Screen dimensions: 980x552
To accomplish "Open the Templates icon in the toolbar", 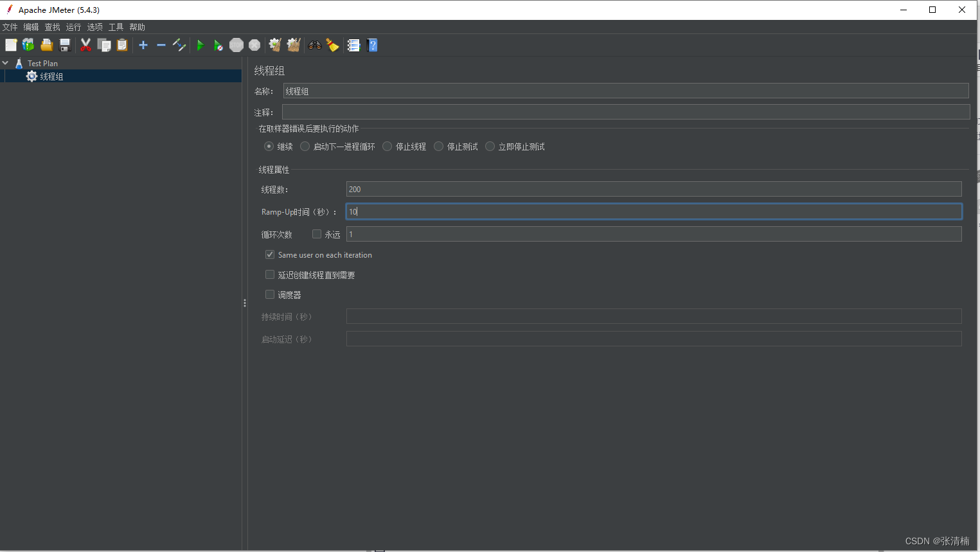I will pyautogui.click(x=28, y=45).
